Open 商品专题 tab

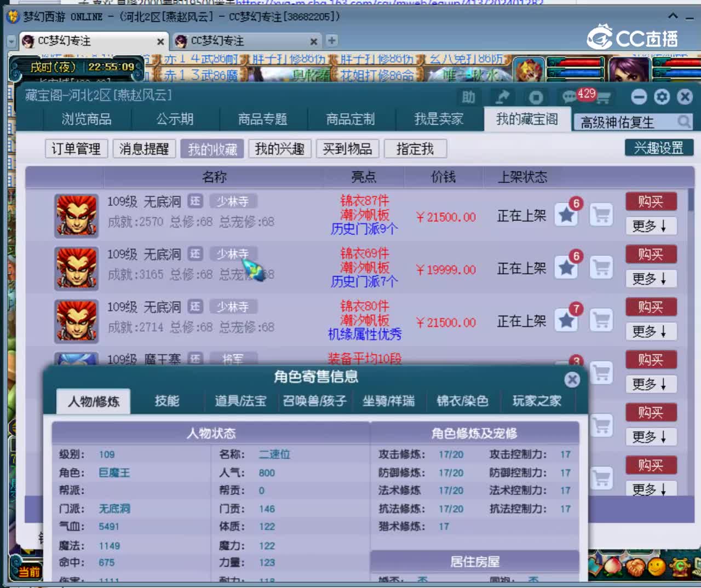pyautogui.click(x=263, y=119)
